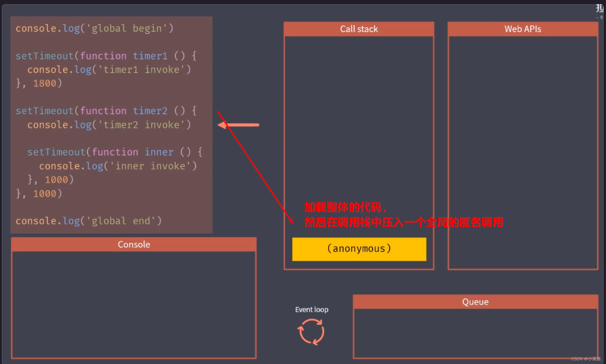The width and height of the screenshot is (606, 364).
Task: Collapse the Console panel
Action: tap(134, 244)
